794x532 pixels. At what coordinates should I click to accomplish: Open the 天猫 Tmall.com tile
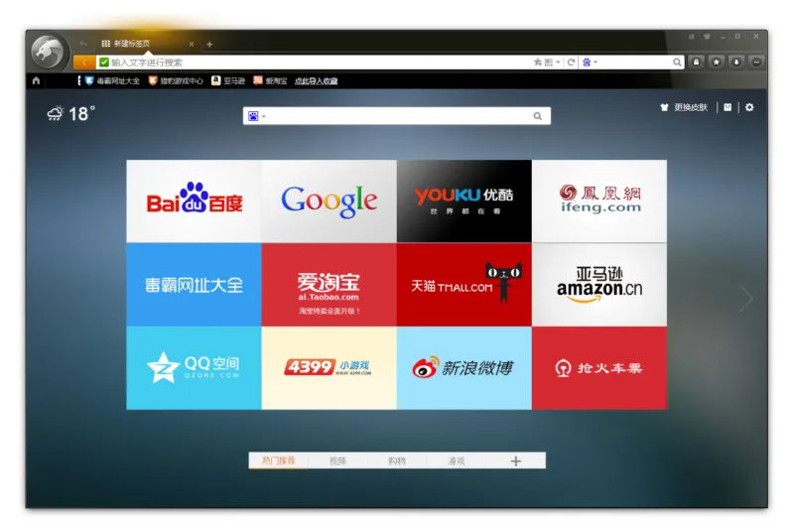click(464, 285)
